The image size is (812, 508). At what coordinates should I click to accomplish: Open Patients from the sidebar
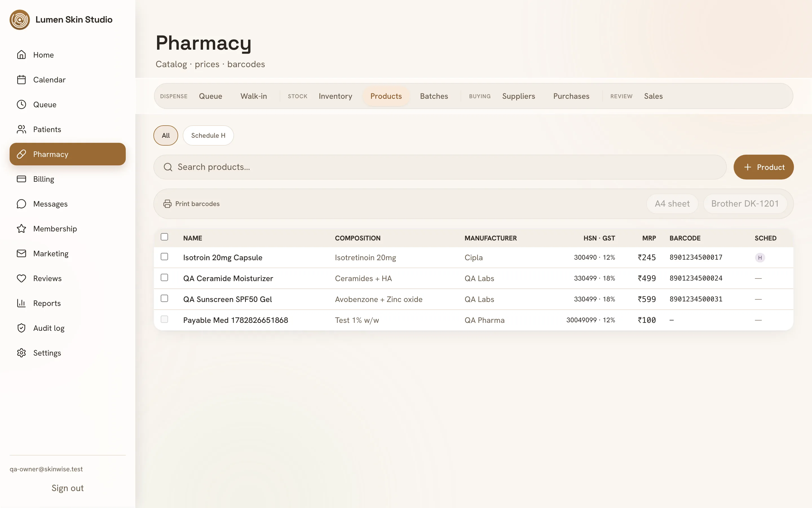point(67,129)
